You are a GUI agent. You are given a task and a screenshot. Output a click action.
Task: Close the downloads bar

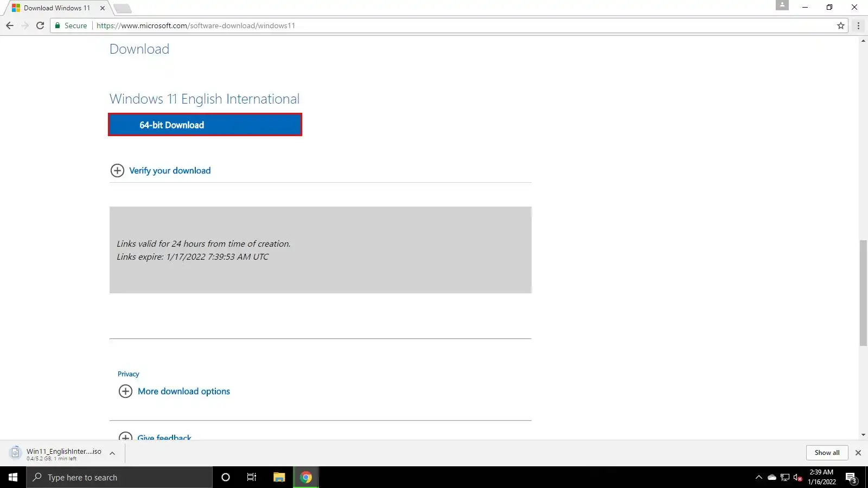coord(858,453)
